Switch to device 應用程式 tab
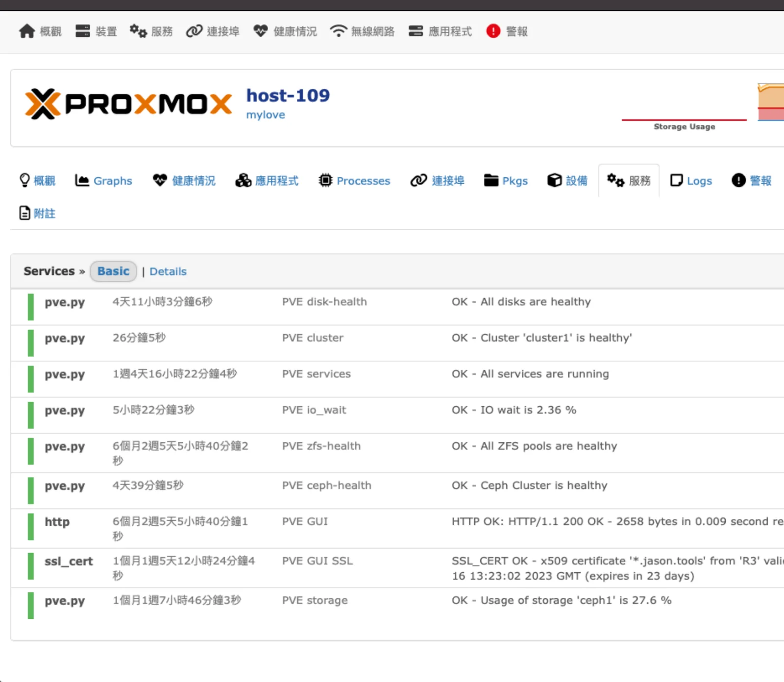784x682 pixels. coord(267,180)
